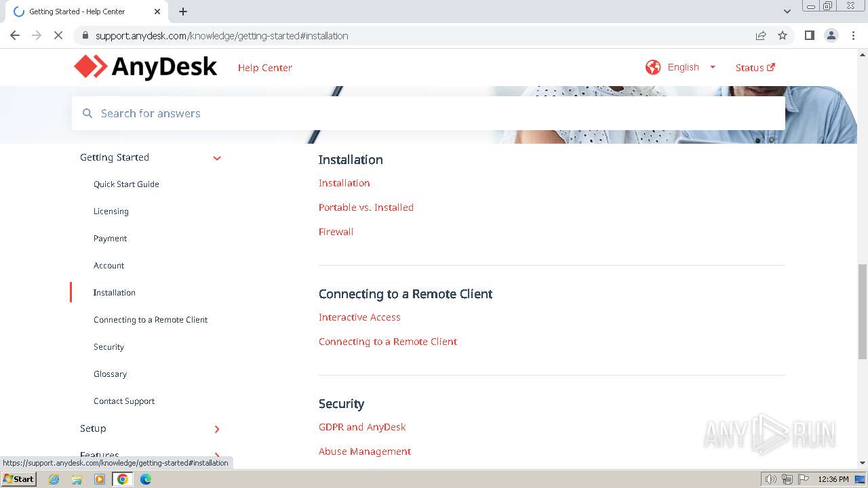This screenshot has height=488, width=868.
Task: Click the Windows Start button
Action: pos(18,479)
